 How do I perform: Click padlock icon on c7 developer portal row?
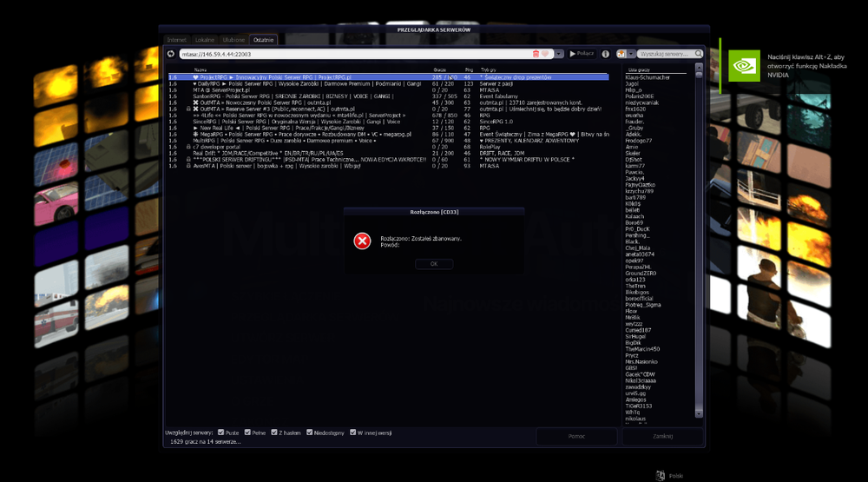click(x=188, y=147)
